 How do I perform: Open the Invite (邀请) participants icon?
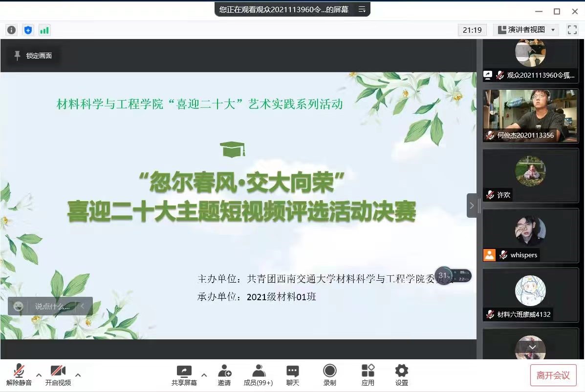click(224, 375)
